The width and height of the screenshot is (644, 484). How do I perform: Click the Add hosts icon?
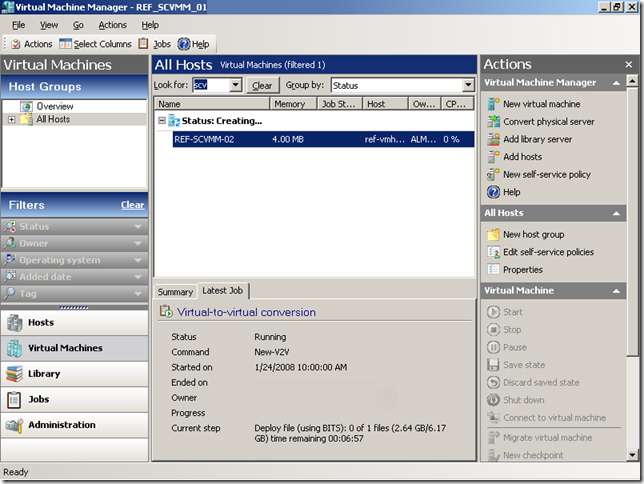493,157
